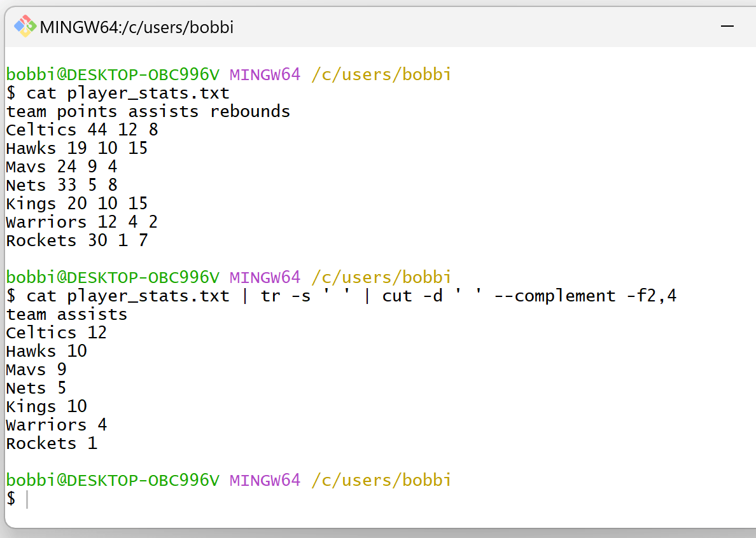Click the purple MINGW64 text in the prompt
Image resolution: width=756 pixels, height=538 pixels.
pos(264,480)
